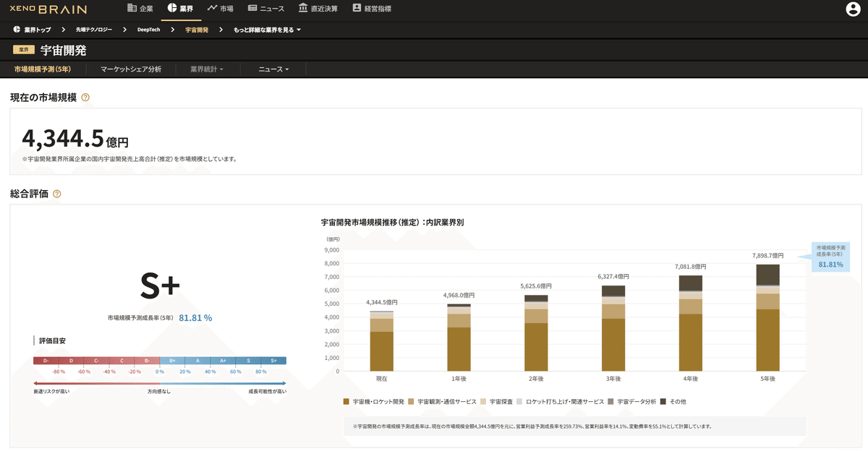Screen dimensions: 868x451
Task: Open the 企業 navigation tab
Action: (140, 9)
